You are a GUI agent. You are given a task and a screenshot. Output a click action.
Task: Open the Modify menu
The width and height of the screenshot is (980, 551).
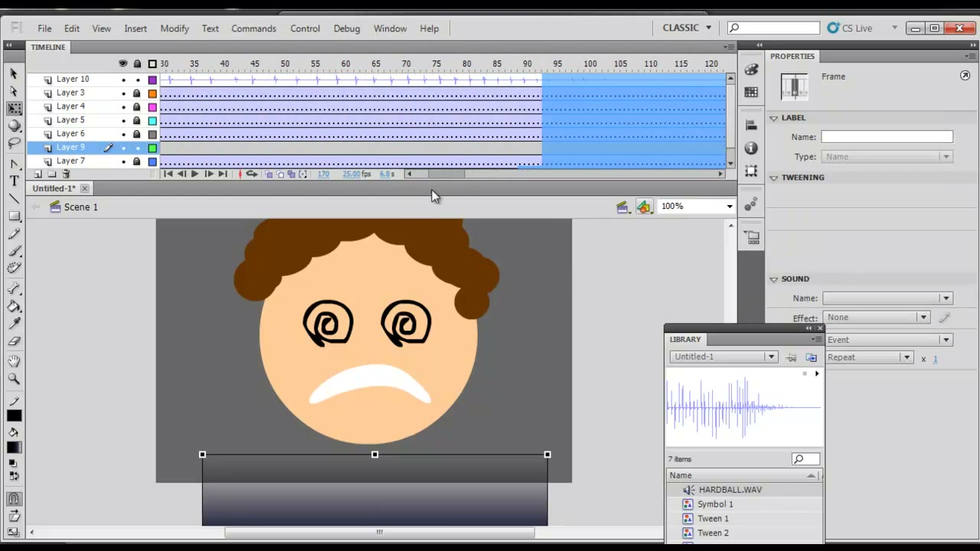point(175,28)
